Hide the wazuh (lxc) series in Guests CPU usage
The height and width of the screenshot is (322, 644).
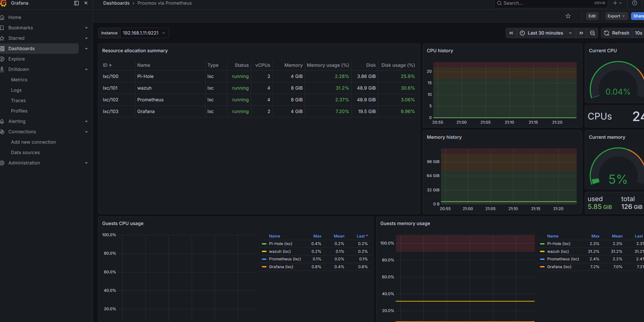[279, 251]
